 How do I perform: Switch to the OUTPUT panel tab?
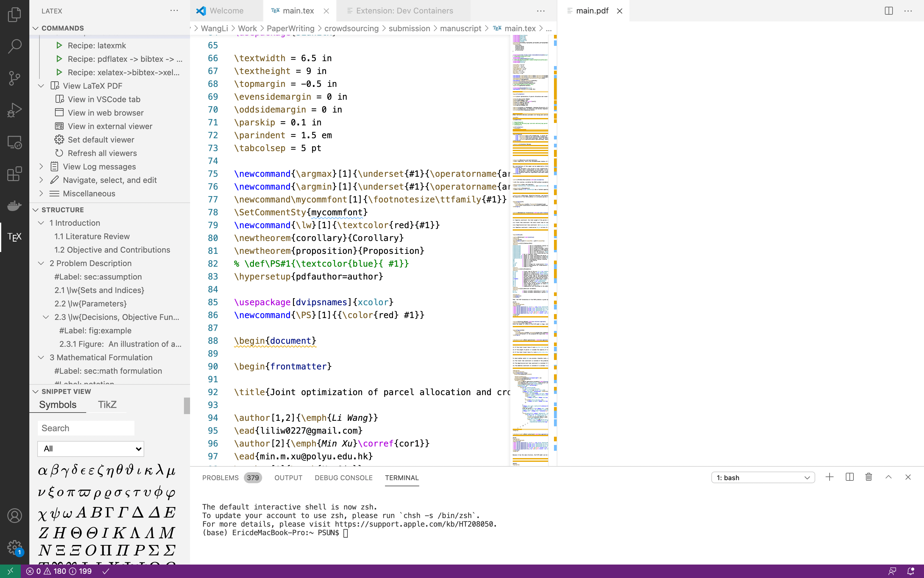(x=288, y=478)
